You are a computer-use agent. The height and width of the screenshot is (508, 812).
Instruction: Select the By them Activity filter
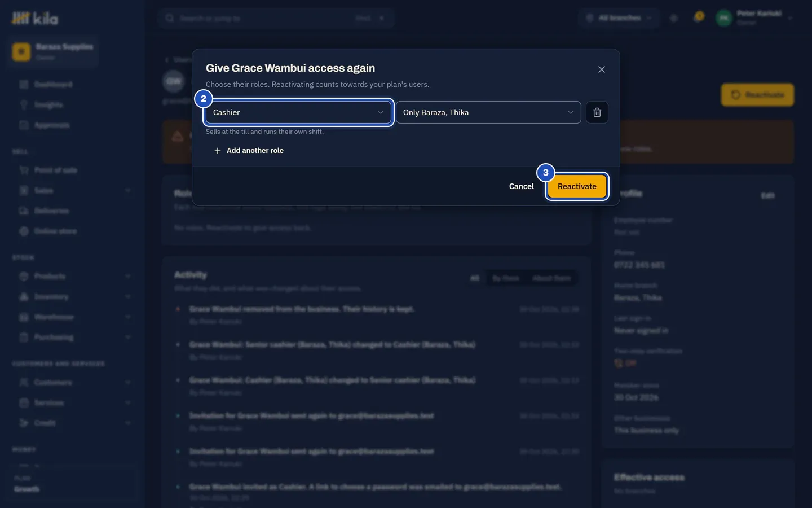pos(506,278)
